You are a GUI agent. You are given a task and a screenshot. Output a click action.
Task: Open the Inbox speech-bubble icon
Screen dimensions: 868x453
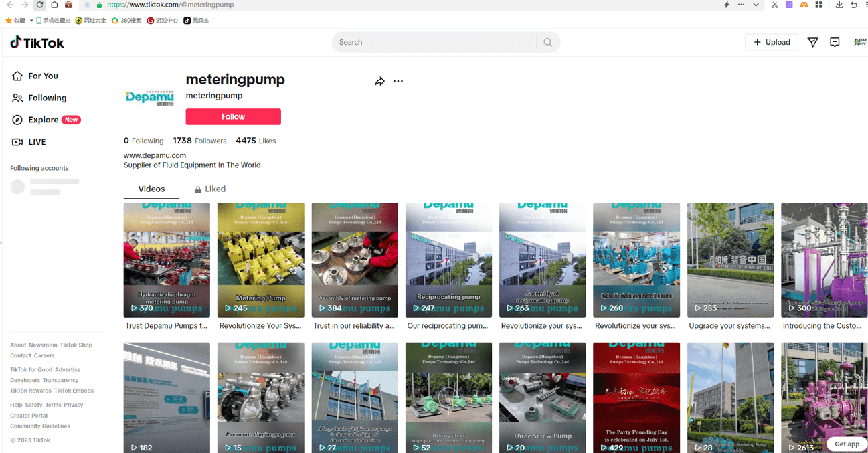(x=835, y=42)
